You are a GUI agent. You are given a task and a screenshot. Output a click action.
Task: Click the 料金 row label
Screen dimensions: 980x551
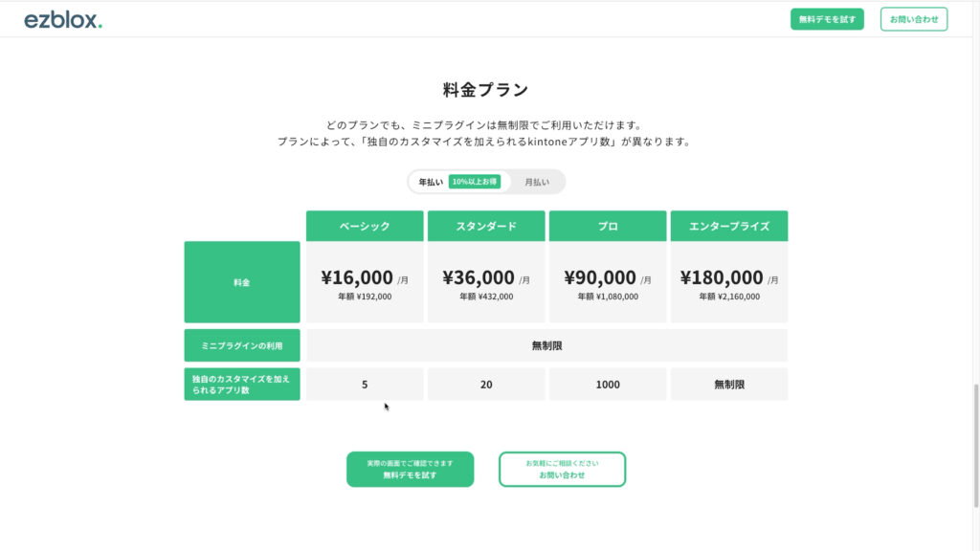point(241,281)
